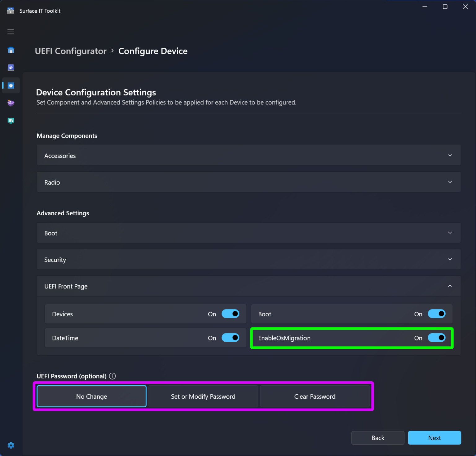Viewport: 476px width, 456px height.
Task: Click the Surface IT Toolkit app icon
Action: (11, 10)
